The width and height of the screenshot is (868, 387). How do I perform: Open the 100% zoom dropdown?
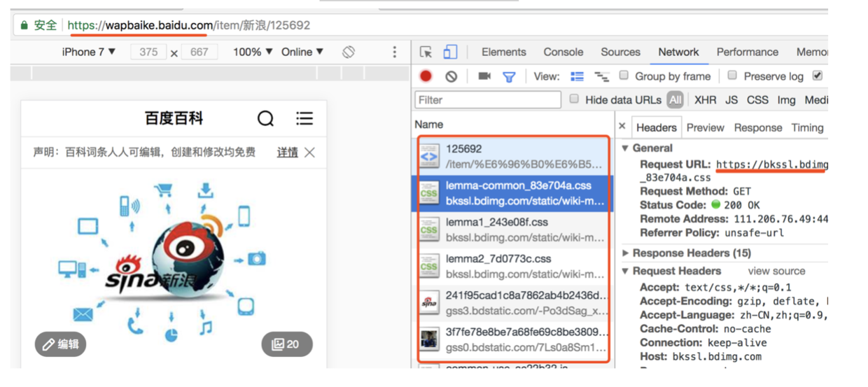click(253, 52)
